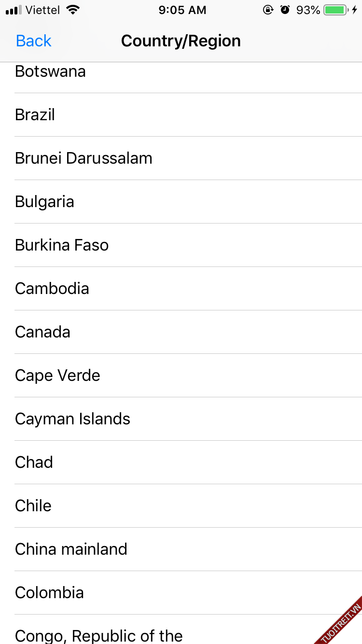This screenshot has height=644, width=362.
Task: Select Brunei Darussalam
Action: point(84,158)
